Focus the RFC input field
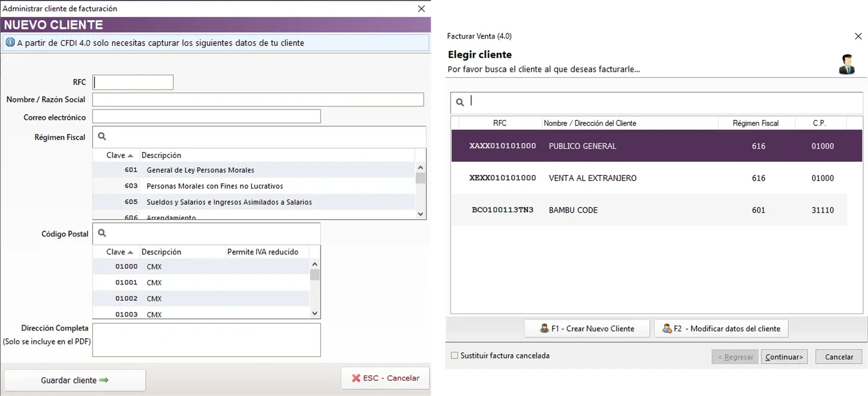 coord(133,82)
